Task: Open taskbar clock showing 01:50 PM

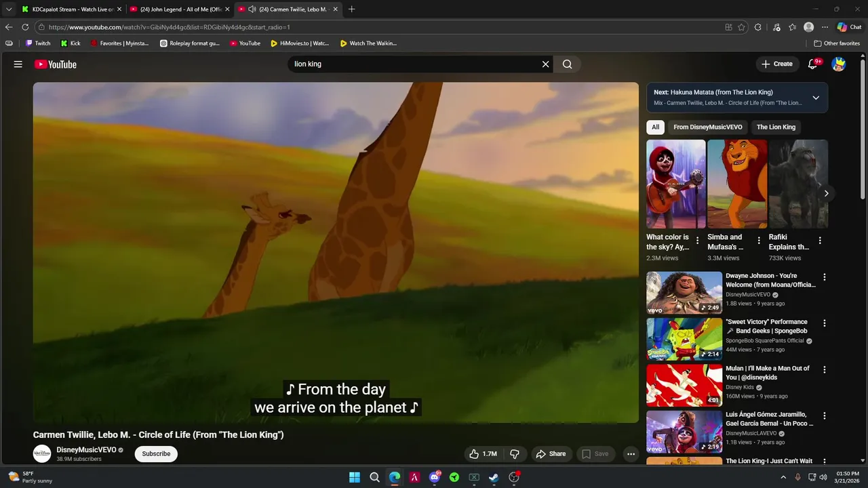Action: [848, 477]
